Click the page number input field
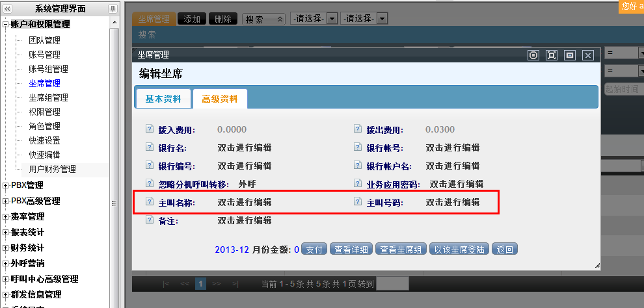The height and width of the screenshot is (308, 644). click(x=392, y=284)
